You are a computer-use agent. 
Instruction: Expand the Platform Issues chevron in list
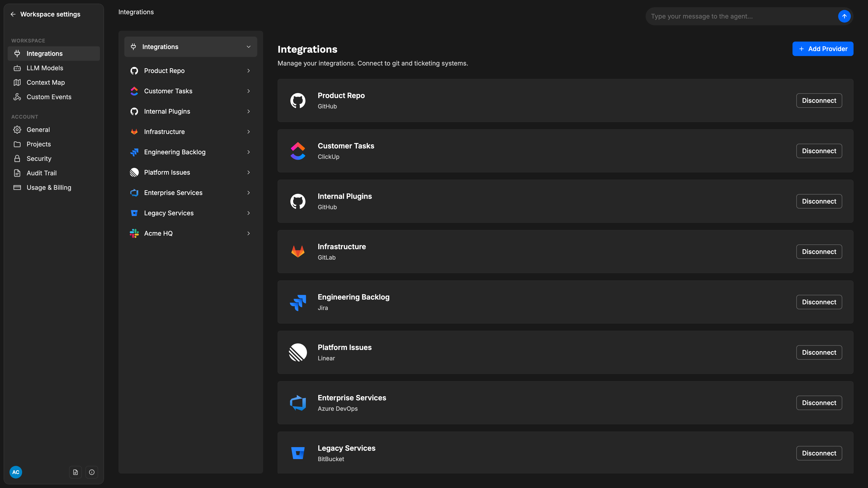(249, 172)
